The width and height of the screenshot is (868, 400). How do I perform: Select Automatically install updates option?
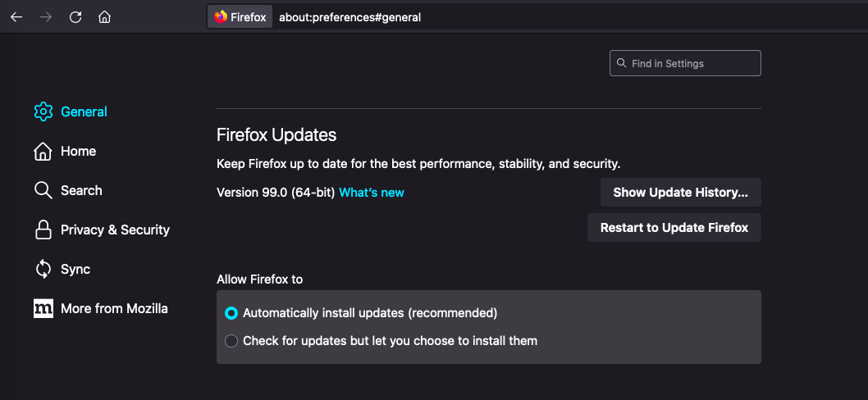click(x=231, y=313)
